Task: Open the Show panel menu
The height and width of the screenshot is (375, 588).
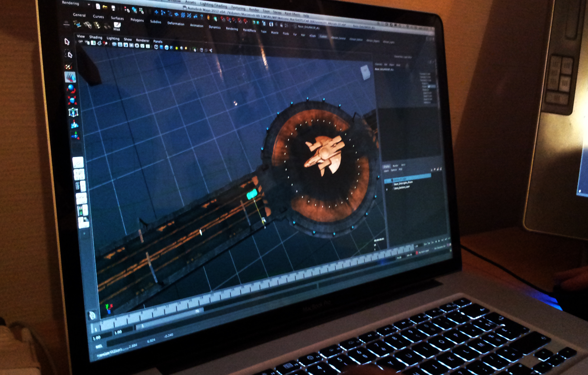Action: pos(128,39)
